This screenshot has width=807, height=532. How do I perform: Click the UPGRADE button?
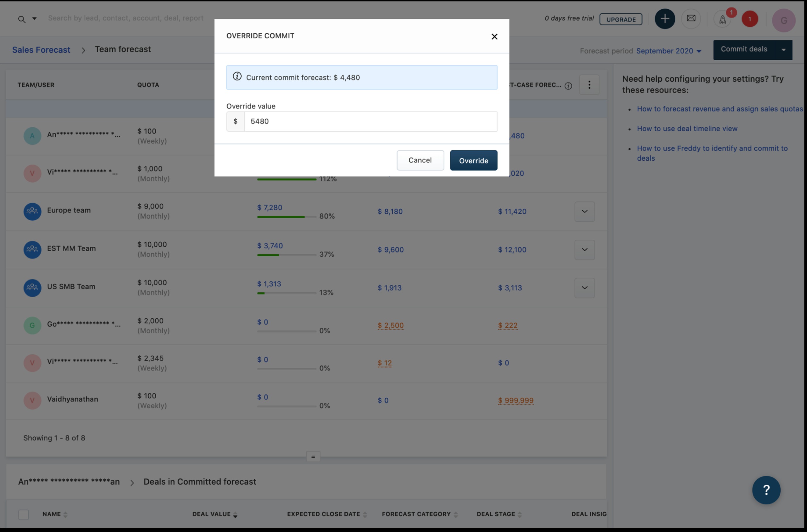click(x=620, y=19)
